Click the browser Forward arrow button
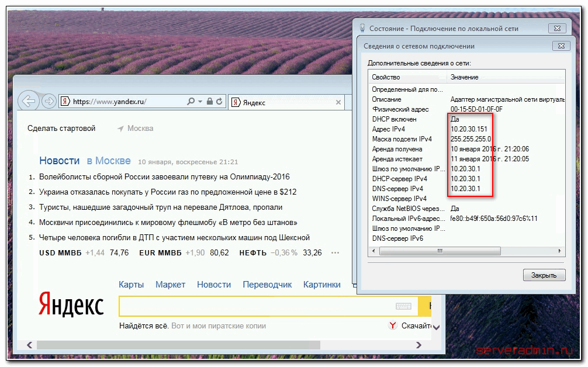 49,101
